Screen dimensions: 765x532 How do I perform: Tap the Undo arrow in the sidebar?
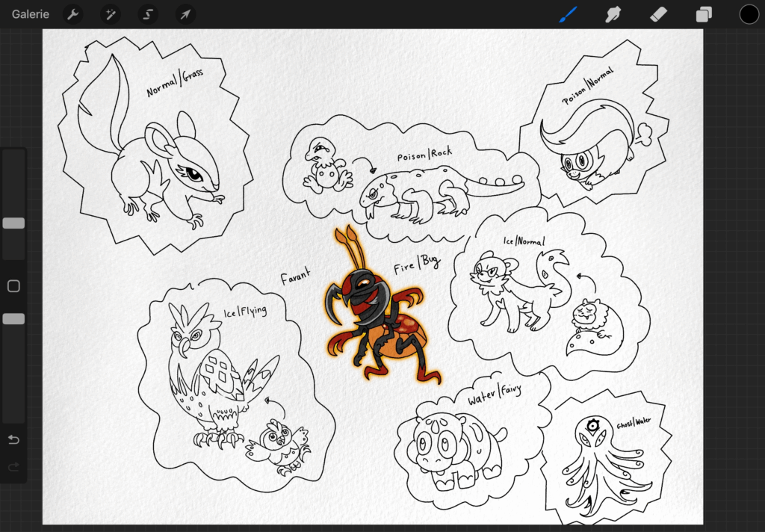pyautogui.click(x=13, y=439)
